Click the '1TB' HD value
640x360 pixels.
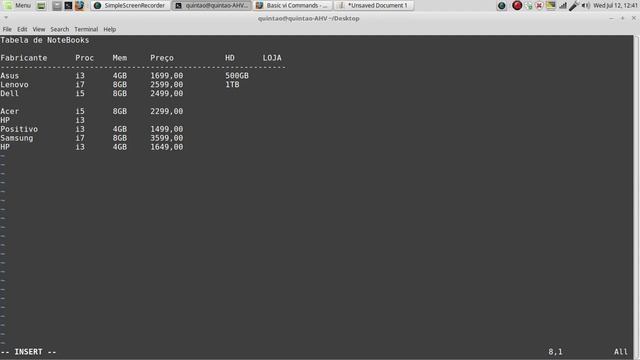232,84
